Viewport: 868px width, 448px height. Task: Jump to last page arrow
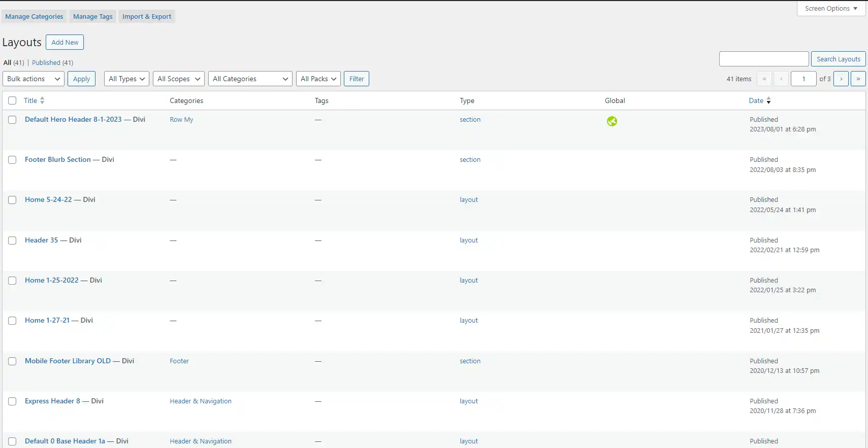[x=858, y=79]
